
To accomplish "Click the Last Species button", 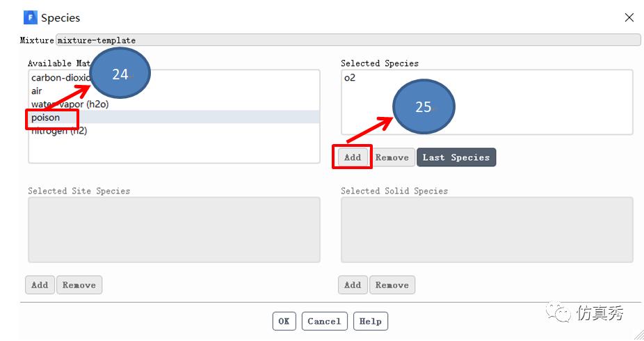I will pos(456,157).
